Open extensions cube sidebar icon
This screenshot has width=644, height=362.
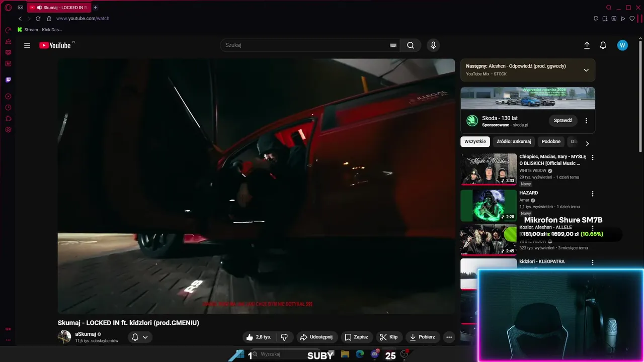(8, 119)
